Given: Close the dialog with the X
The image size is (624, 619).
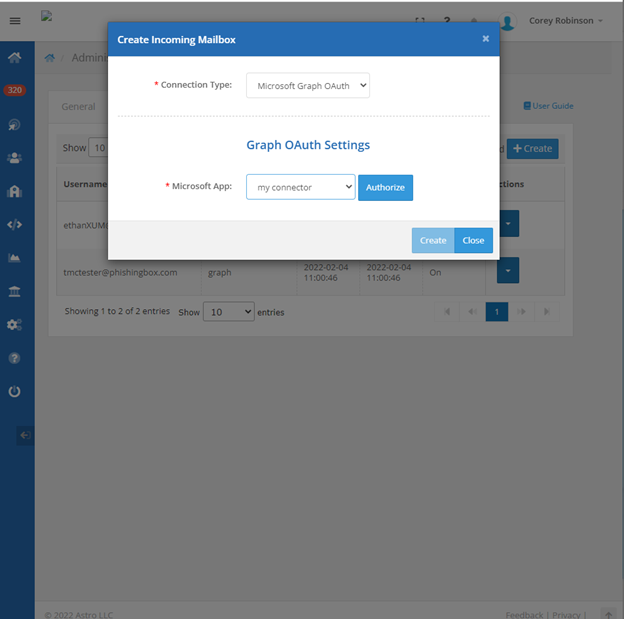Looking at the screenshot, I should [486, 38].
